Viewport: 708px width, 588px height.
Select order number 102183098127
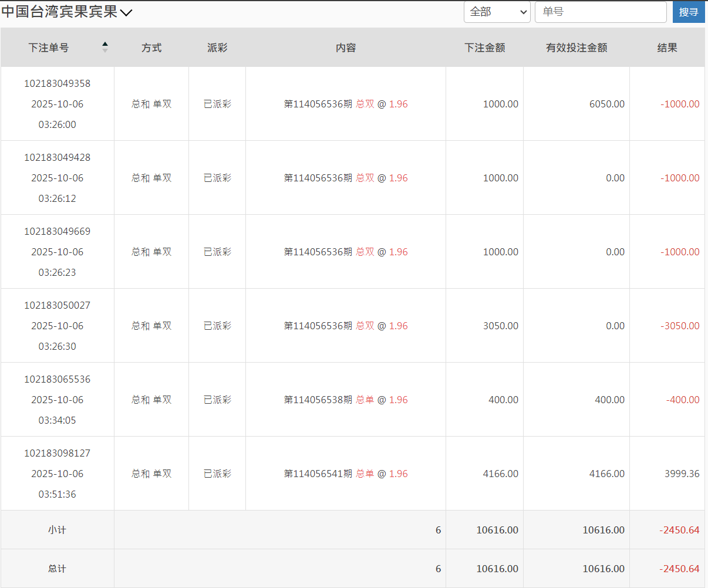(56, 452)
